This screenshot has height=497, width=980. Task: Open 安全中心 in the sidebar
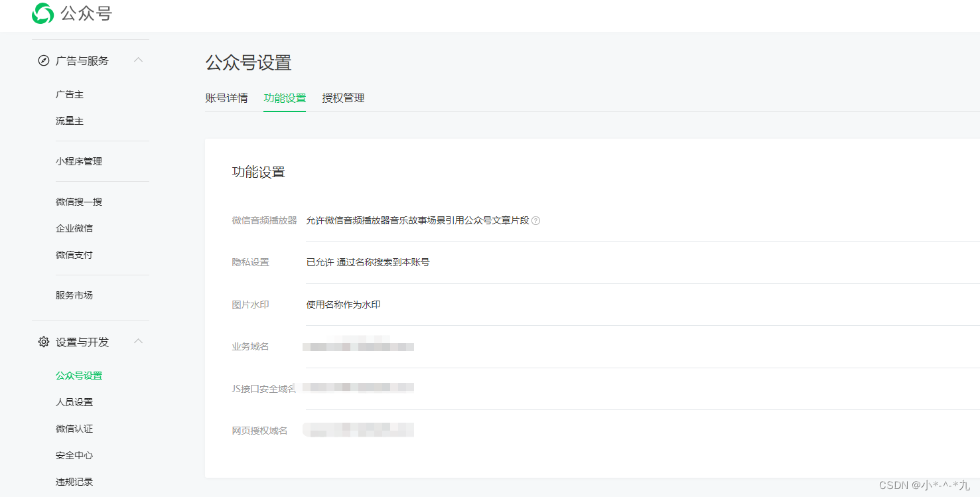pyautogui.click(x=74, y=455)
